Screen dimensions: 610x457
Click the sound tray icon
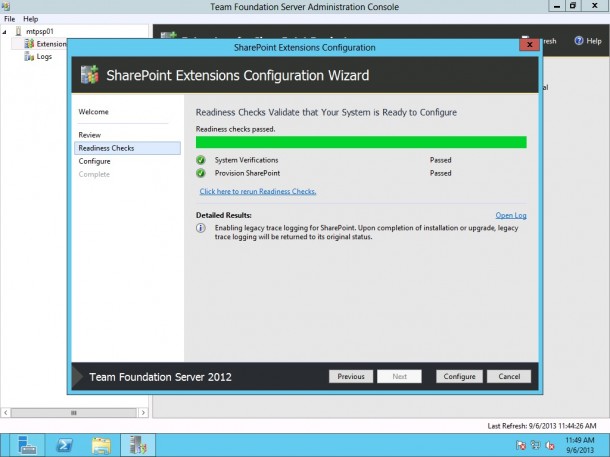click(550, 445)
